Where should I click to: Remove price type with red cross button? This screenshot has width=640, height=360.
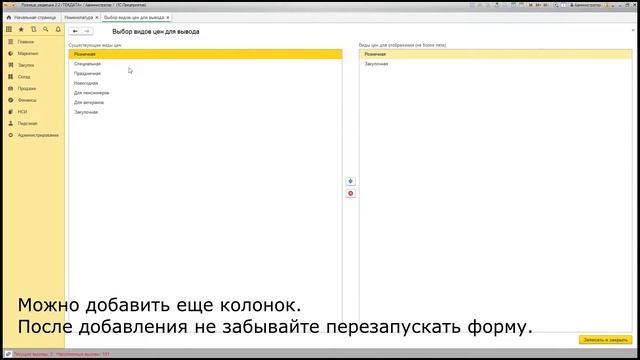(350, 193)
